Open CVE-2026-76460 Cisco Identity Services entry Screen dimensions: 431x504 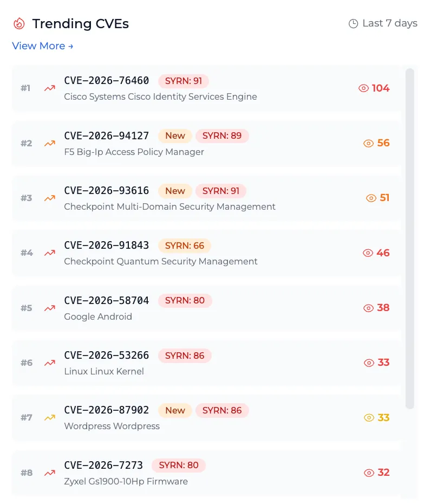pyautogui.click(x=207, y=88)
